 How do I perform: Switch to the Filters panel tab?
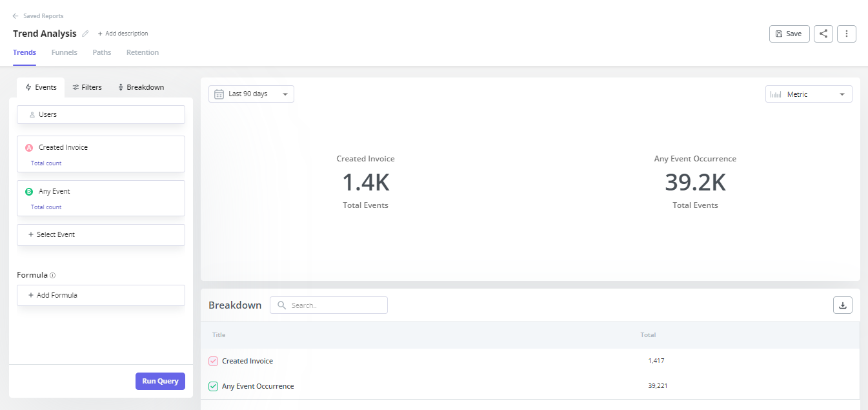pos(87,87)
